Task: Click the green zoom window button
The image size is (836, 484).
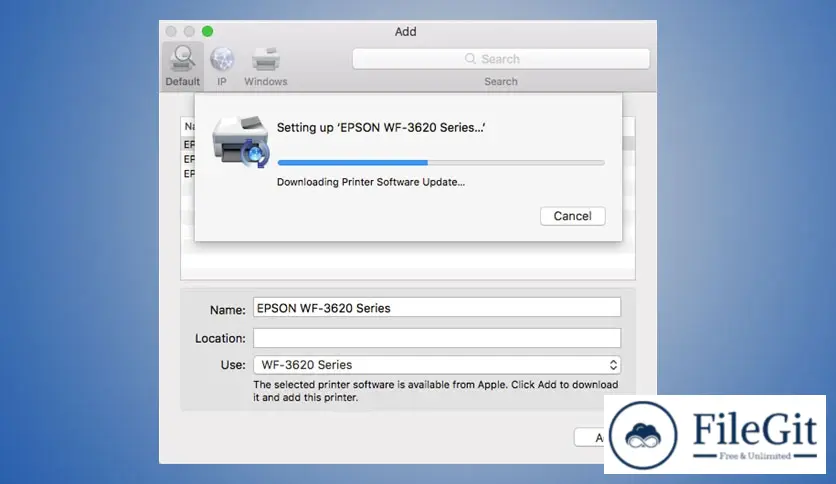Action: pos(207,31)
